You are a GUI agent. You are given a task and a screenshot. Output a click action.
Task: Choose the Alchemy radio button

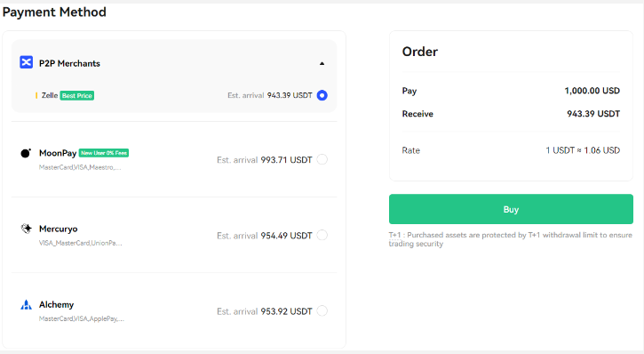(x=322, y=310)
